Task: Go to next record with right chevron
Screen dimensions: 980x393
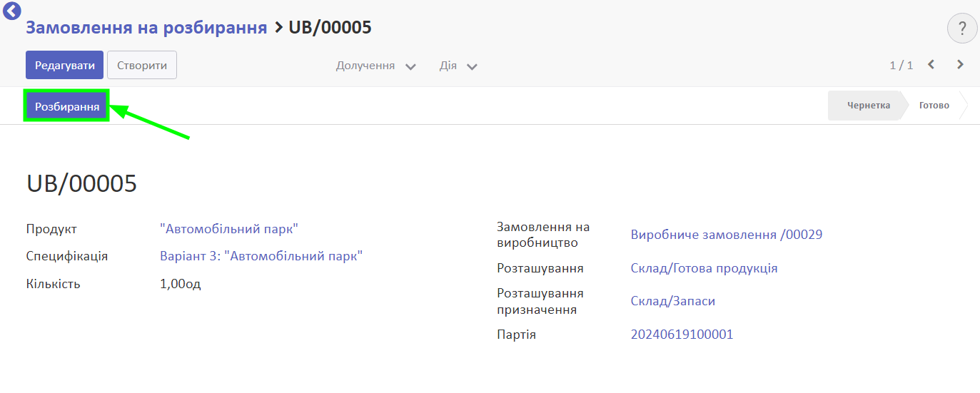Action: tap(960, 64)
